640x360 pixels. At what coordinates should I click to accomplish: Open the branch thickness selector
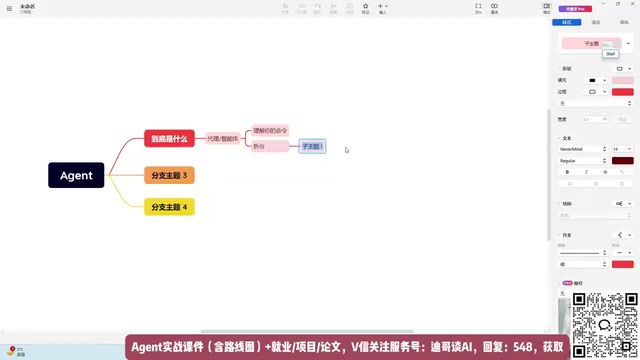pos(583,264)
